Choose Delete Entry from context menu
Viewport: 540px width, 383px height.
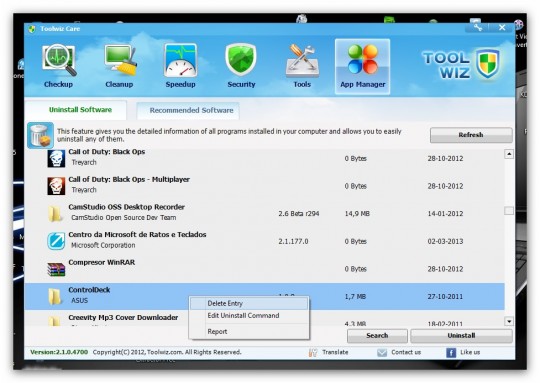[x=249, y=303]
